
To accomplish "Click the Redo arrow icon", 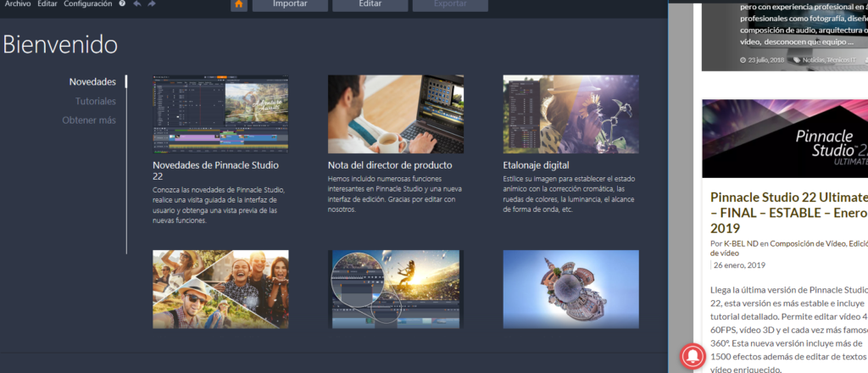I will 152,4.
